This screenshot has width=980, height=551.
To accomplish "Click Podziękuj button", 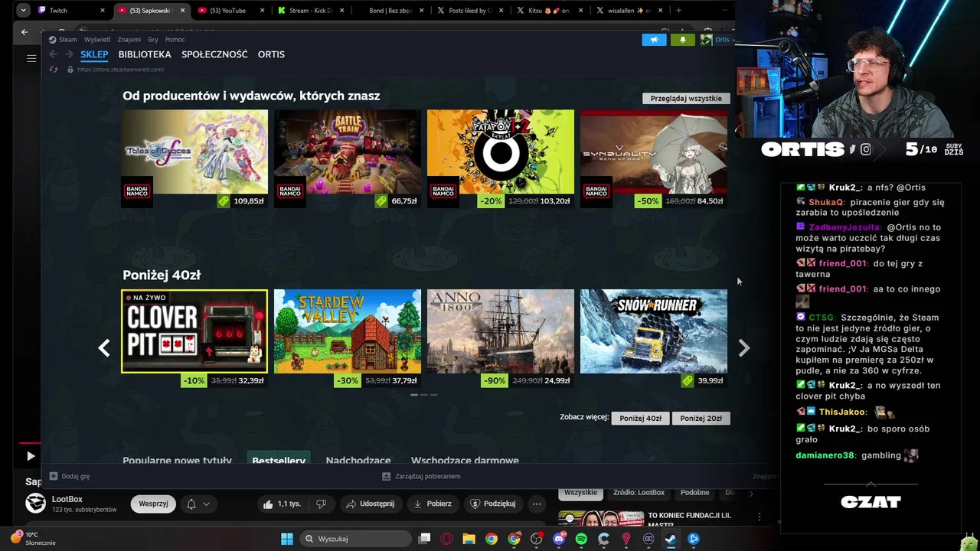I will coord(493,504).
